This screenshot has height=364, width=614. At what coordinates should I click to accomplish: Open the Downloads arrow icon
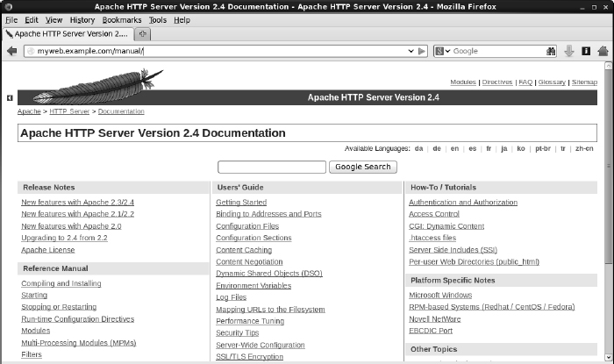[x=569, y=51]
